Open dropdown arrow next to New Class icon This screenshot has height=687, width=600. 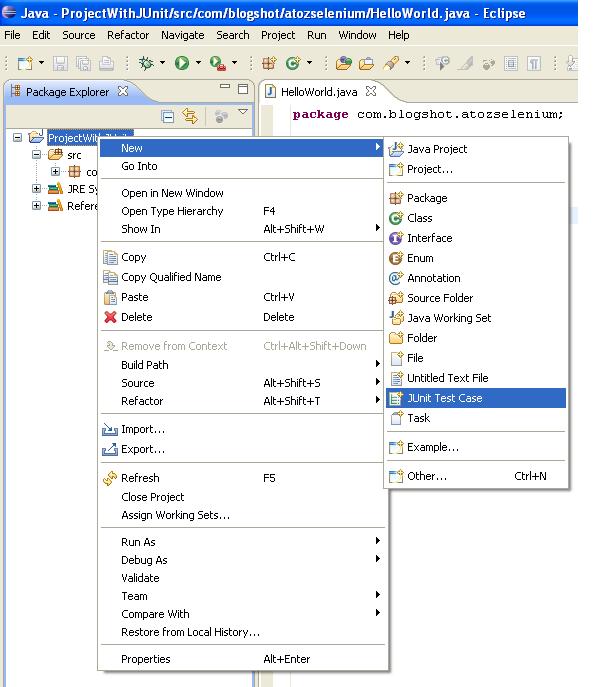point(309,63)
